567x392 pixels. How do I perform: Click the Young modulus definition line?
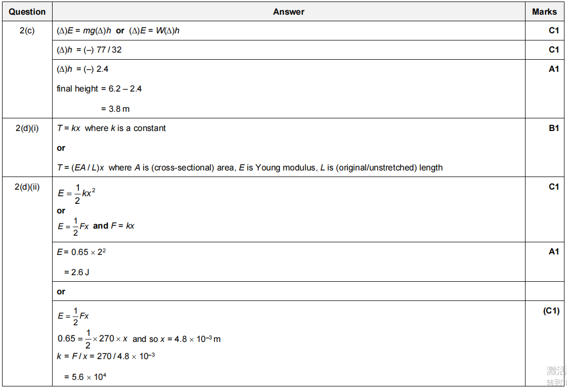click(x=250, y=167)
